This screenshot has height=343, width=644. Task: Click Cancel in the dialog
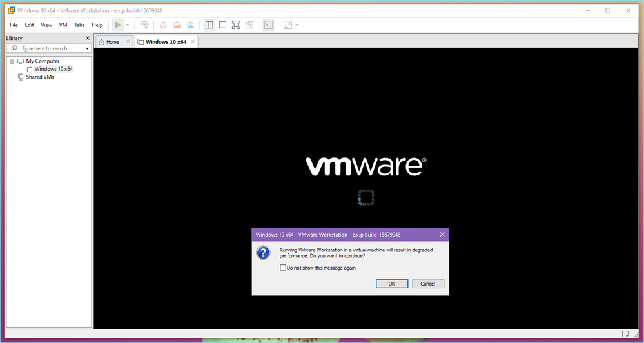click(427, 284)
